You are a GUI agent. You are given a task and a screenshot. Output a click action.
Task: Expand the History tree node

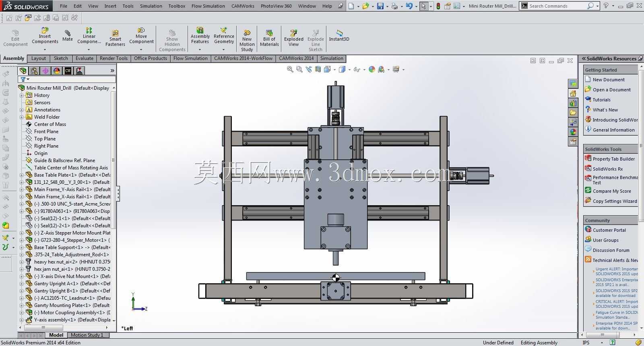coord(22,95)
